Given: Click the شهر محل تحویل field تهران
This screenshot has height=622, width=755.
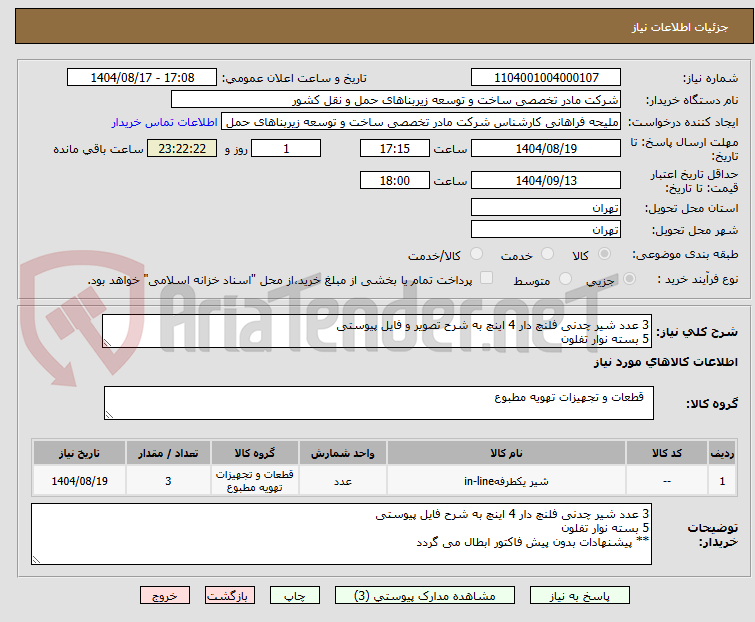Looking at the screenshot, I should click(546, 229).
